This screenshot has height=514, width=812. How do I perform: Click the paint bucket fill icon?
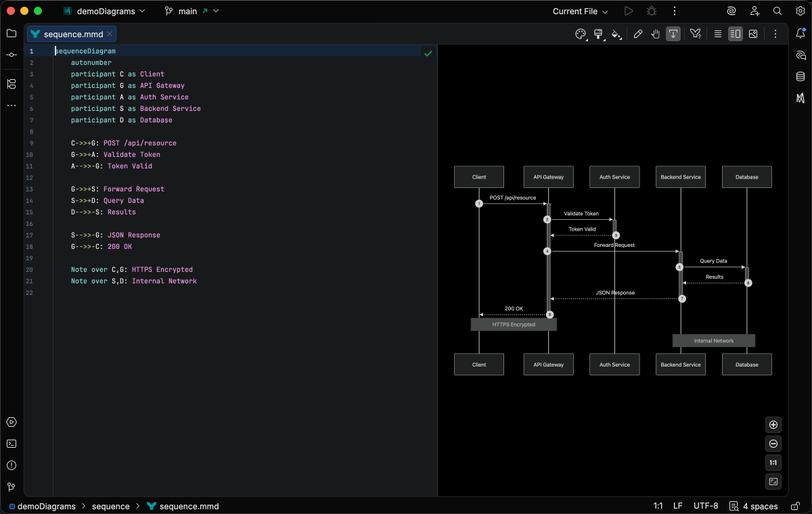point(616,34)
